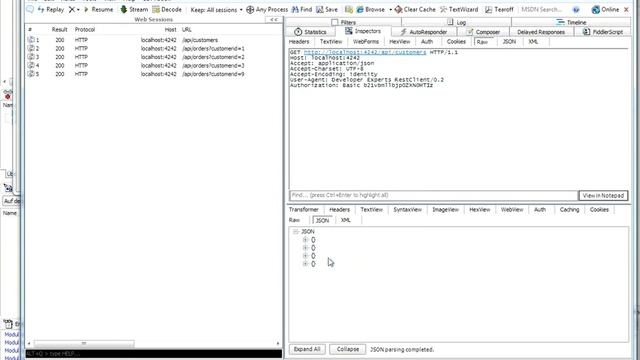Click the View in Notepad button

point(603,196)
